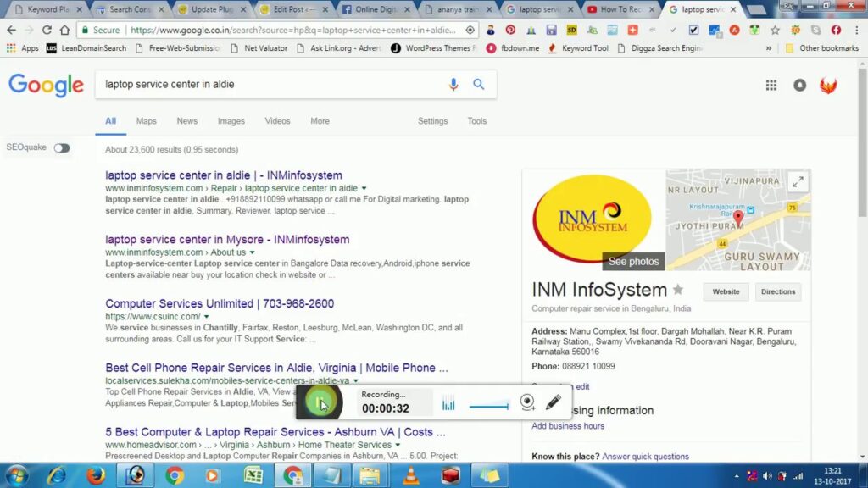Click the floppy disk save extension icon

pos(551,30)
